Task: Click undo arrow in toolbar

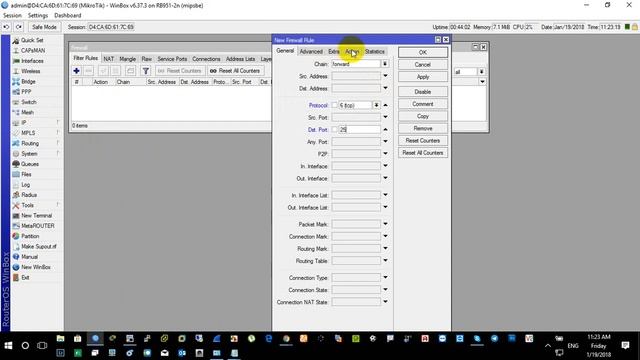Action: click(7, 27)
